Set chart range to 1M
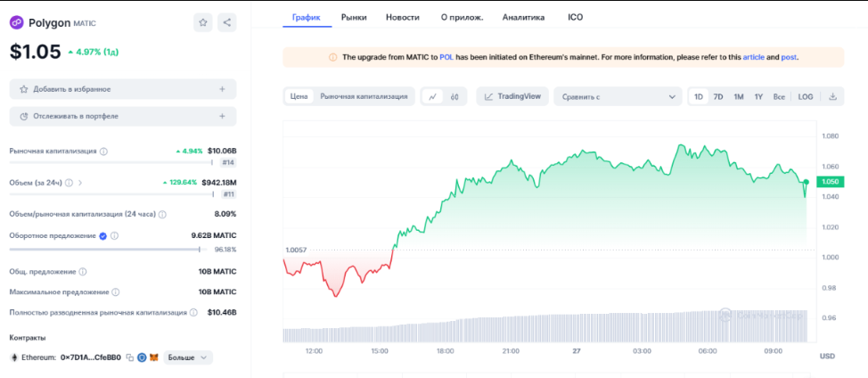The width and height of the screenshot is (868, 378). [x=739, y=97]
